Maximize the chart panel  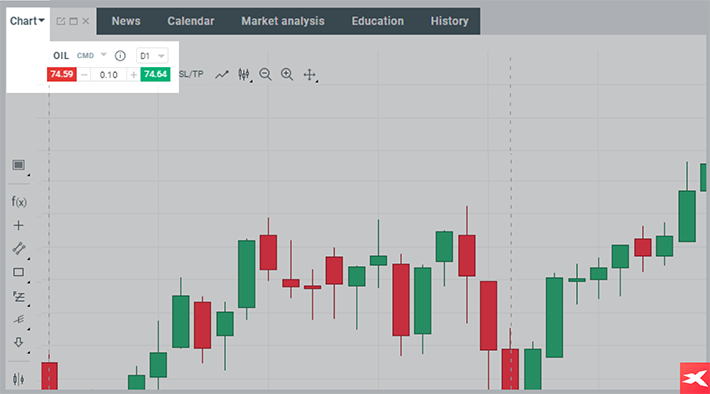click(73, 21)
